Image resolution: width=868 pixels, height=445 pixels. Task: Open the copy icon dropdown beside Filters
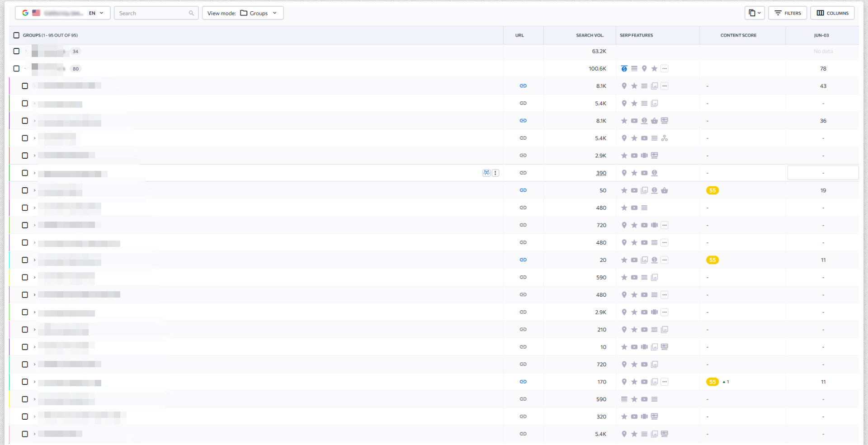point(754,13)
